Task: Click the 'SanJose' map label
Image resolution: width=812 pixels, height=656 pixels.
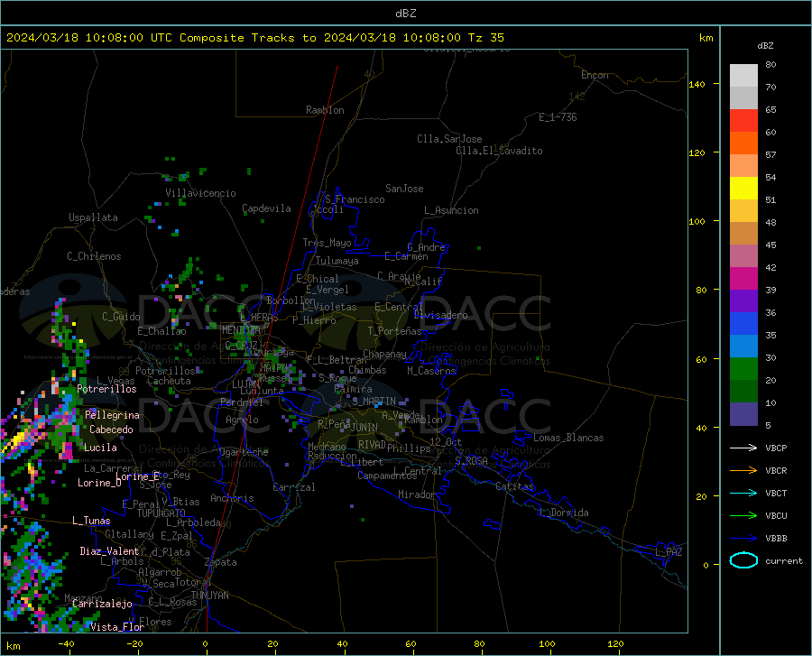Action: click(404, 189)
